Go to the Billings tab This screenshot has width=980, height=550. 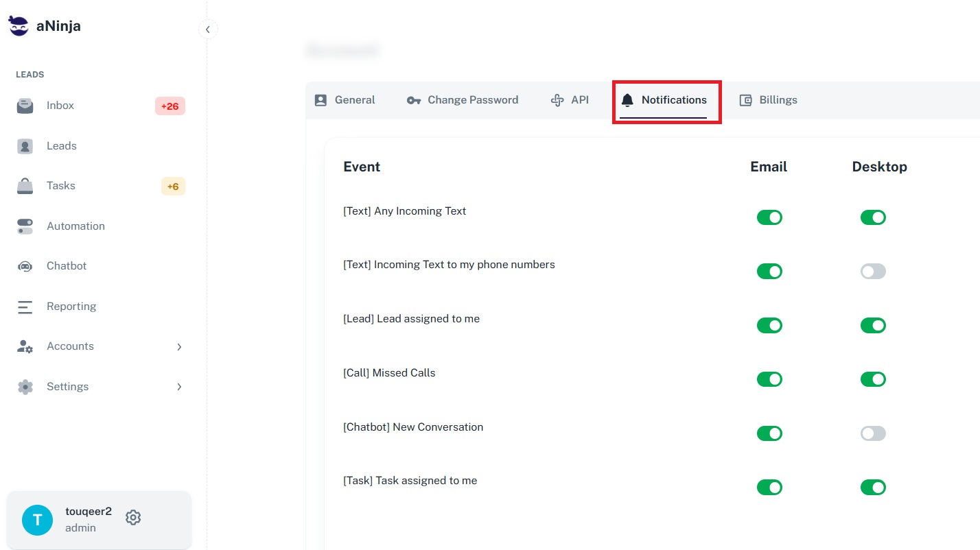(769, 100)
